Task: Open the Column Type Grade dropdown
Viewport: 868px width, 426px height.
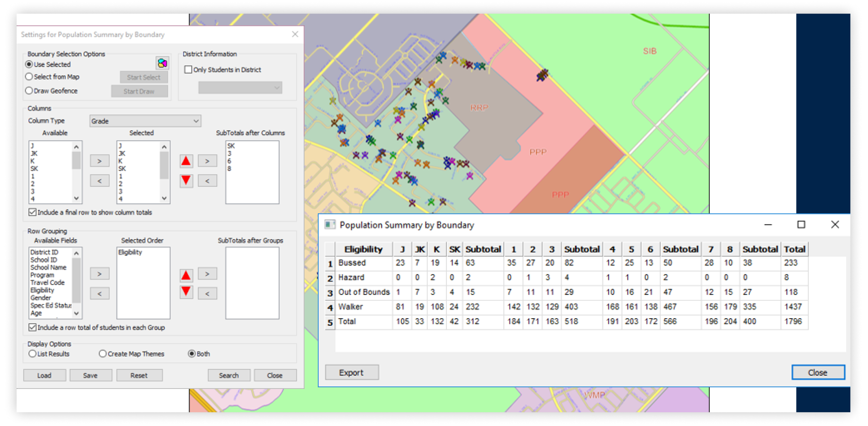Action: (145, 121)
